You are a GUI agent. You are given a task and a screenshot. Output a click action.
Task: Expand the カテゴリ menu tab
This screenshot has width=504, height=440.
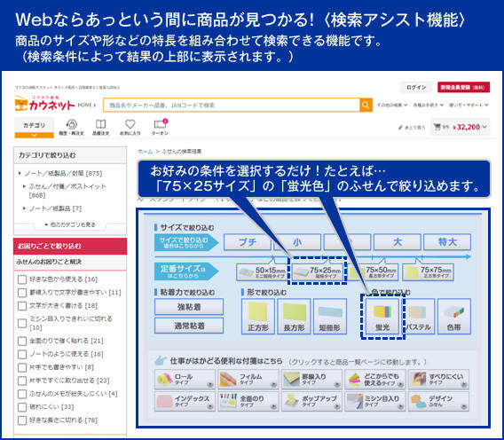coord(34,128)
